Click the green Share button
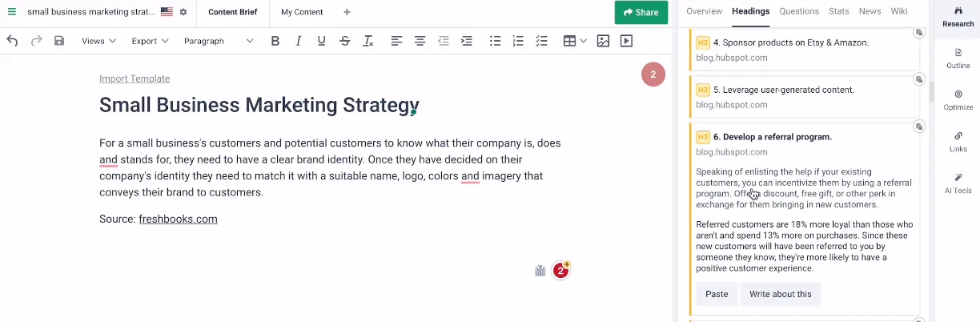980x322 pixels. (x=641, y=12)
